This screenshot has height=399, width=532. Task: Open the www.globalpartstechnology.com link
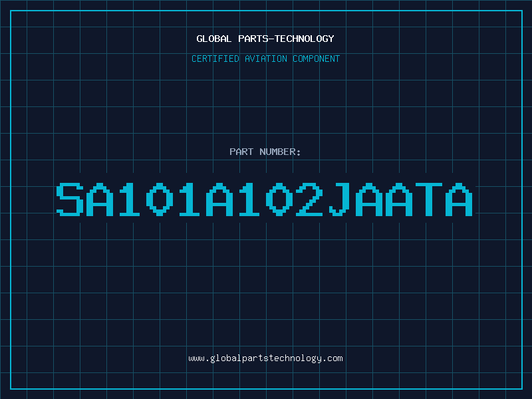point(265,358)
